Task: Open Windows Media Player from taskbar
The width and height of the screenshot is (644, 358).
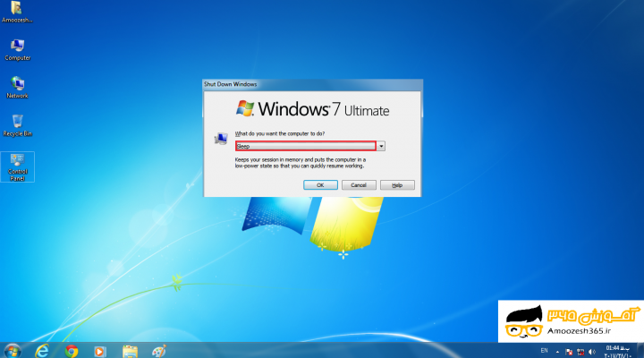Action: click(100, 351)
